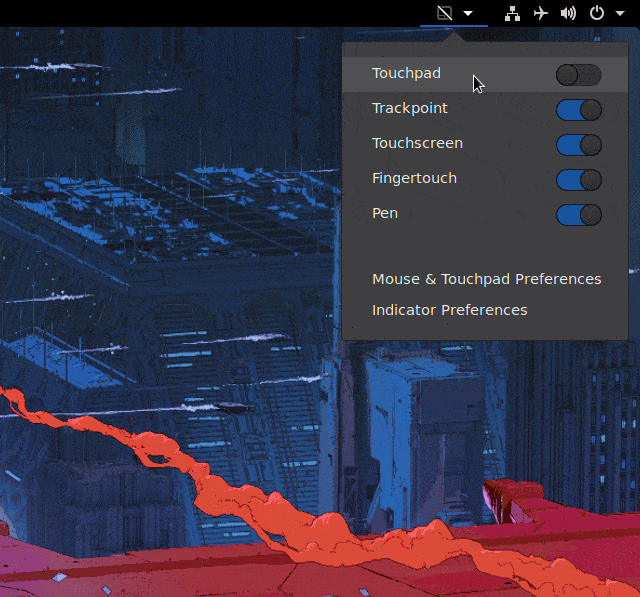Expand the touchpad indicator dropdown arrow

[x=468, y=13]
